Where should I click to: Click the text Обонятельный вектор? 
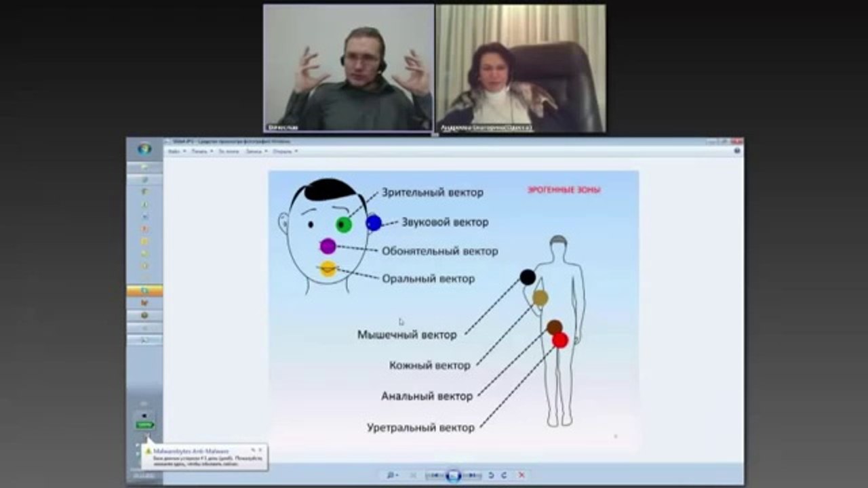pyautogui.click(x=440, y=251)
